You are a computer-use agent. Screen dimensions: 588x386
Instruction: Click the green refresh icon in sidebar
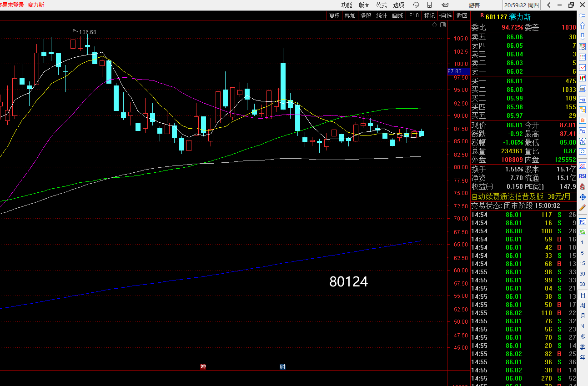pyautogui.click(x=582, y=232)
